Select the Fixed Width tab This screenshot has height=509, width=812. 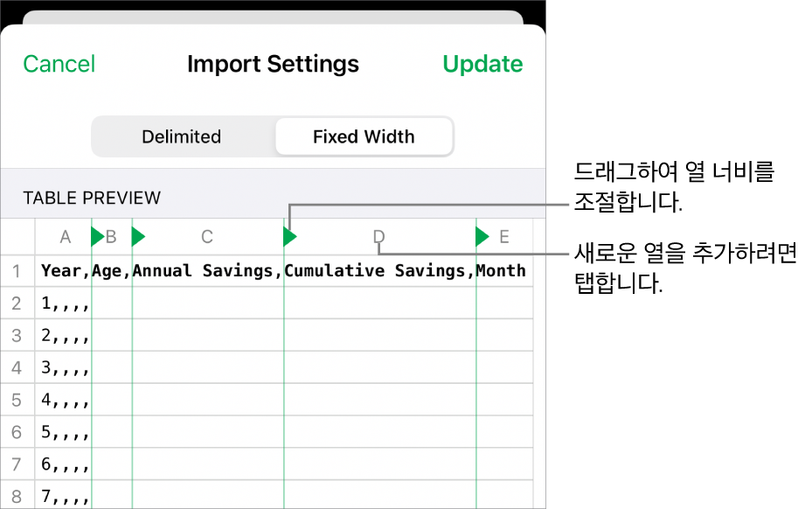[x=364, y=137]
